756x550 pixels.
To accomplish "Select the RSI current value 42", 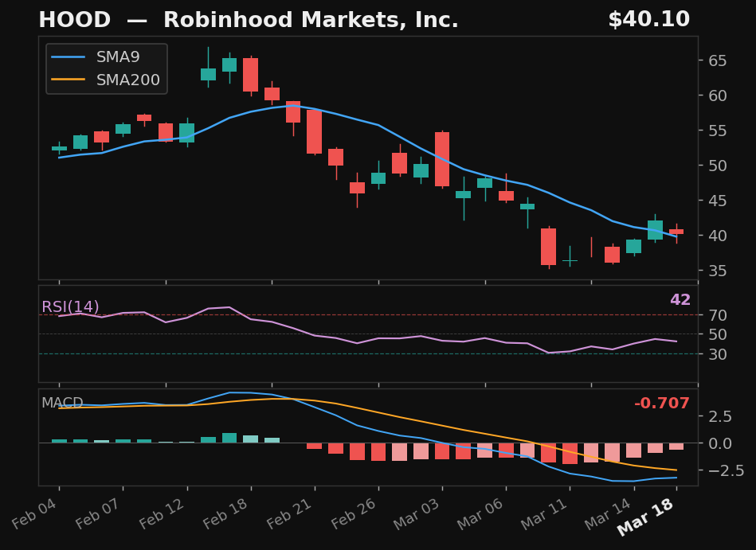I will 680,299.
